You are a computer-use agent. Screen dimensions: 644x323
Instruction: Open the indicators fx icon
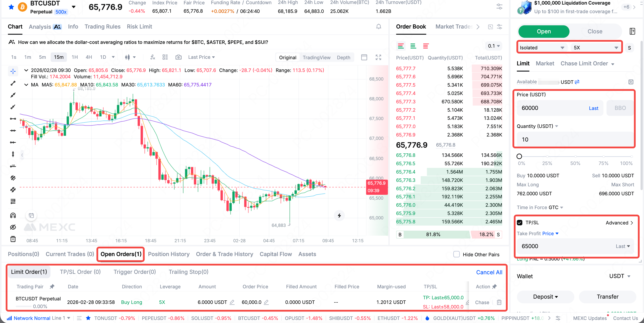[153, 57]
